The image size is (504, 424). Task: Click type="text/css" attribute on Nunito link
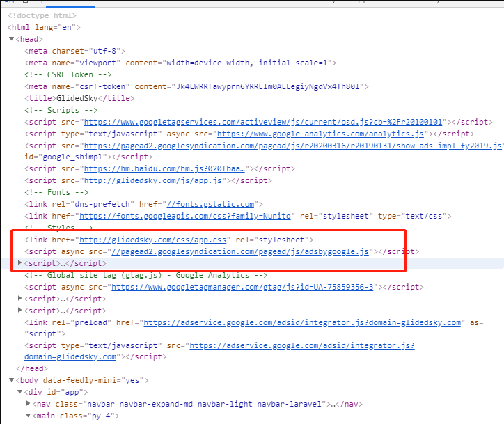pos(412,216)
